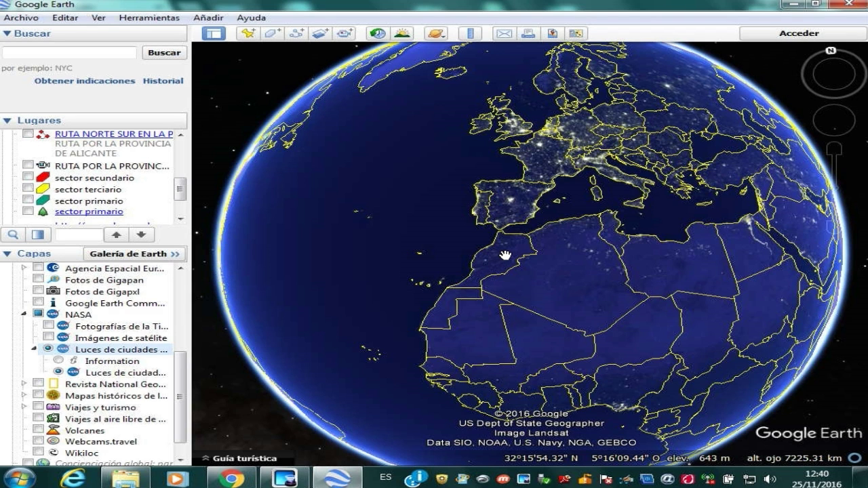The image size is (868, 488).
Task: Click Obtener indicaciones link
Action: click(x=85, y=81)
